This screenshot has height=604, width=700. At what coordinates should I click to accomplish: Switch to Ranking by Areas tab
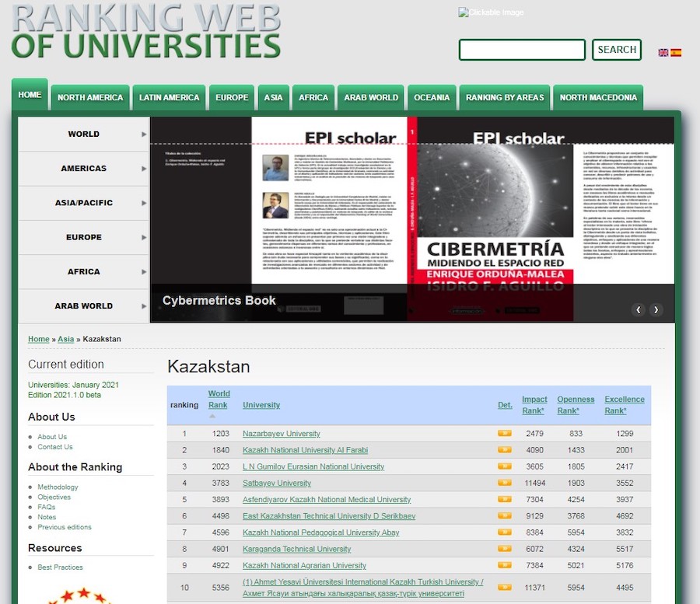505,98
